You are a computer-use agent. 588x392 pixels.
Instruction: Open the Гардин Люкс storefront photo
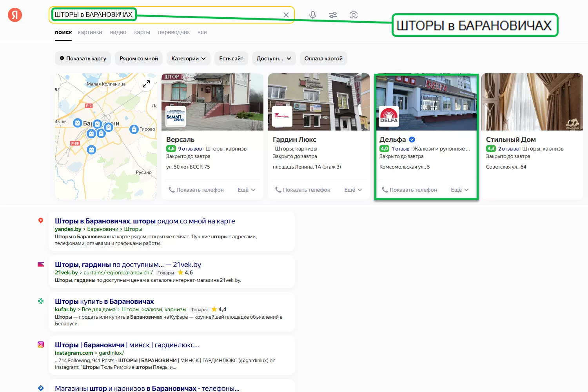pos(319,102)
